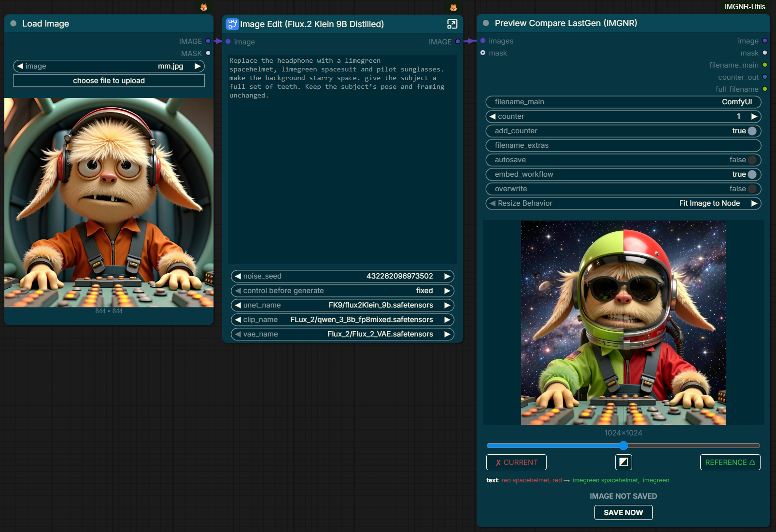776x532 pixels.
Task: Increase noise_seed with right arrow
Action: [447, 276]
